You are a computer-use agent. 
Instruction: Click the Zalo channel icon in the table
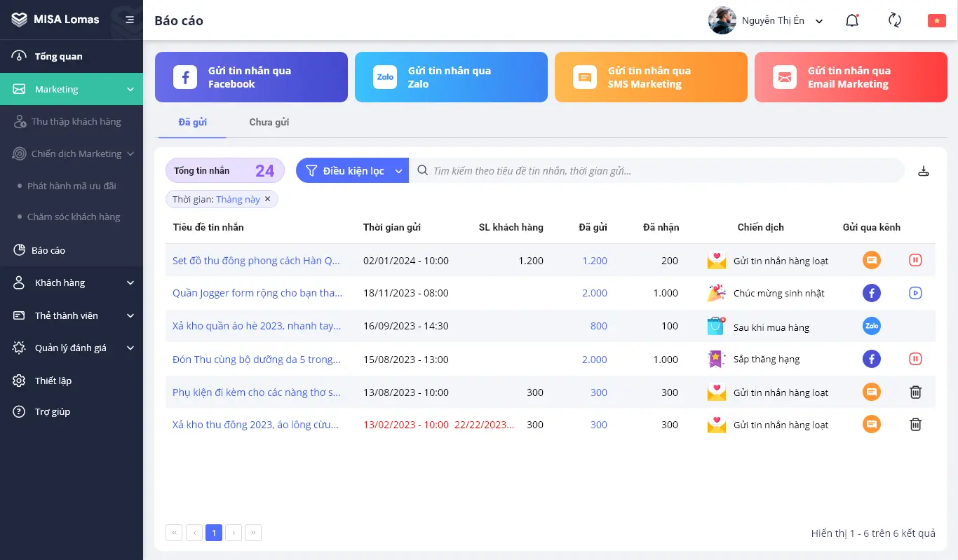(x=872, y=326)
